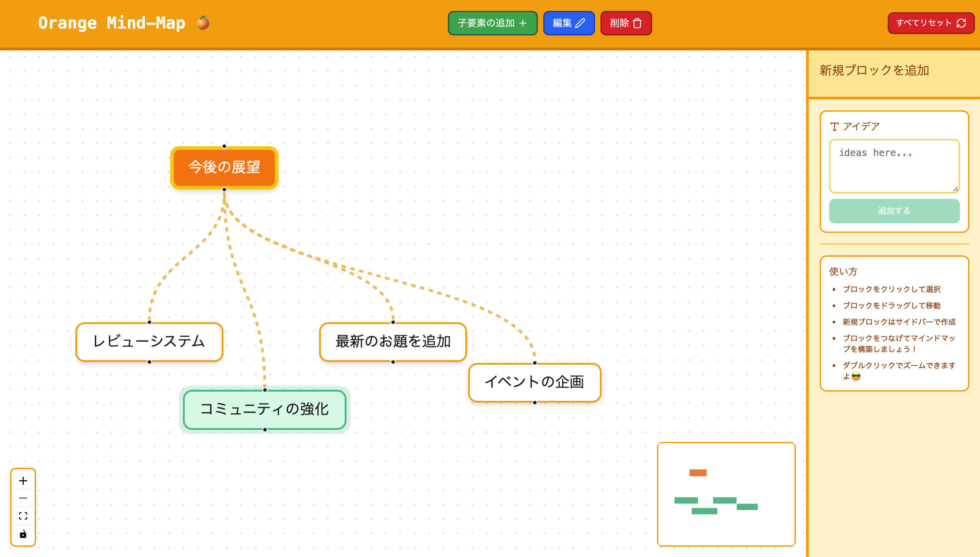The width and height of the screenshot is (980, 557).
Task: Open the 子要素の追加 action
Action: (x=493, y=23)
